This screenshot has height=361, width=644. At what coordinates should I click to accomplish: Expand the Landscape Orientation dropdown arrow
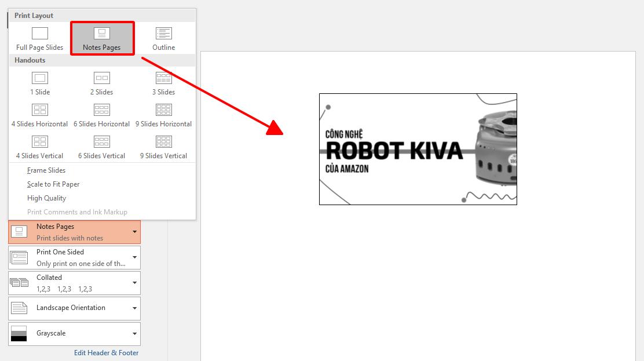pyautogui.click(x=134, y=308)
